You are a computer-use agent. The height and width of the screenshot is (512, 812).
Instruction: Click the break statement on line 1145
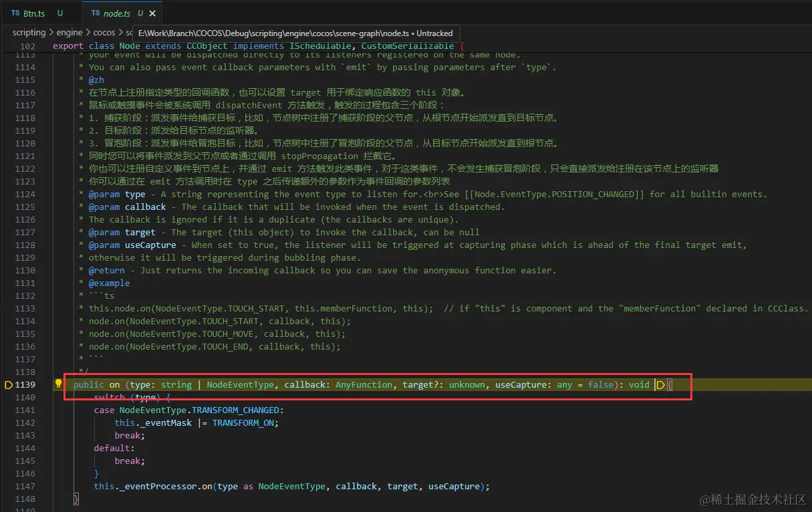[130, 461]
